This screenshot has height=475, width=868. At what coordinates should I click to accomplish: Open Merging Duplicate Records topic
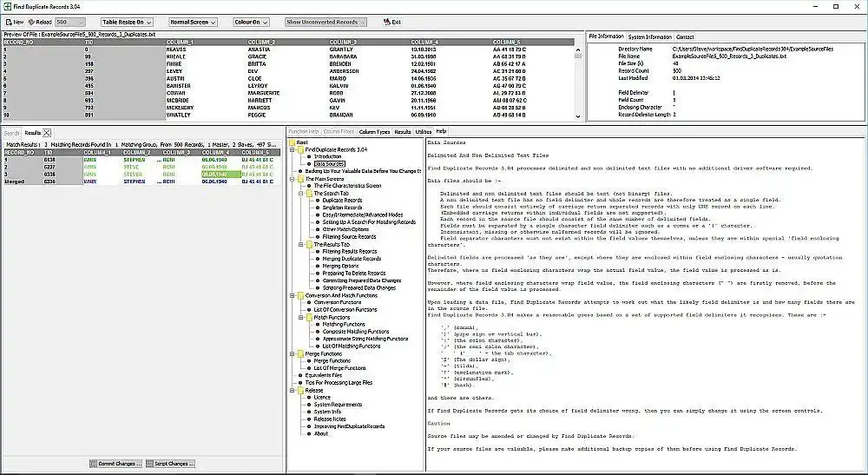tap(352, 259)
